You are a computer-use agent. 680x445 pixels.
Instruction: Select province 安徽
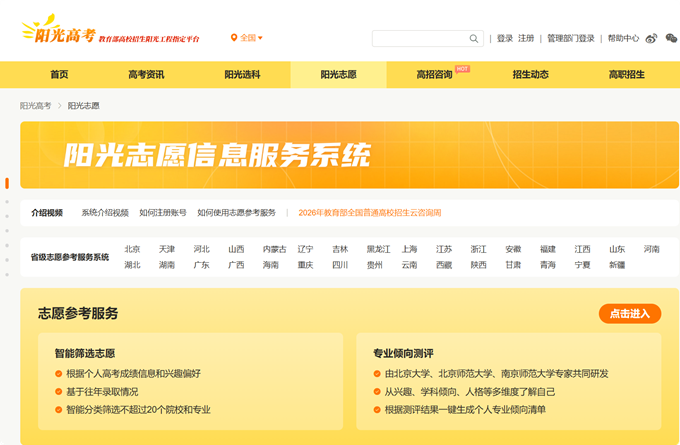[x=513, y=249]
